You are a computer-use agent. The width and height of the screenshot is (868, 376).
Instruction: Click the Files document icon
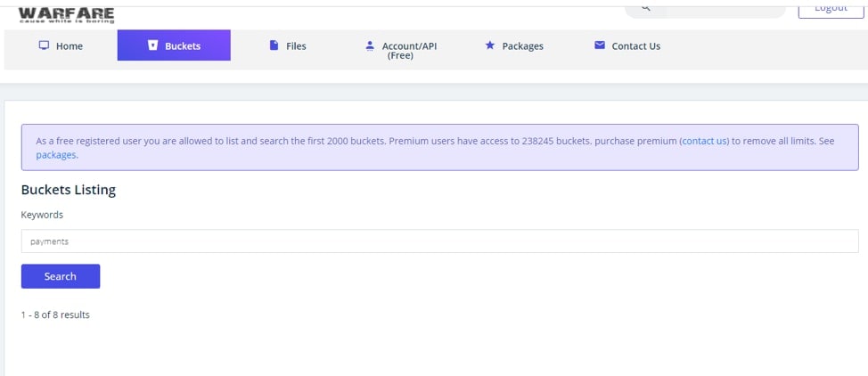[x=274, y=45]
